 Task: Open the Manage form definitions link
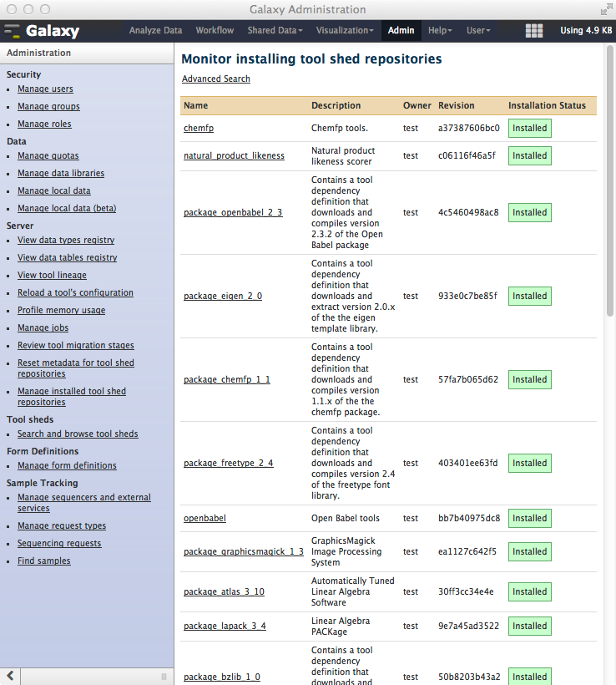67,465
